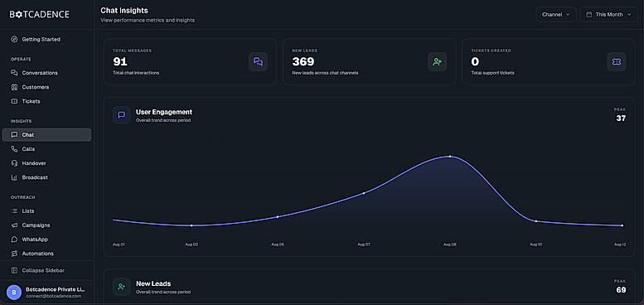
Task: Open Botcadence Private account menu
Action: 46,293
